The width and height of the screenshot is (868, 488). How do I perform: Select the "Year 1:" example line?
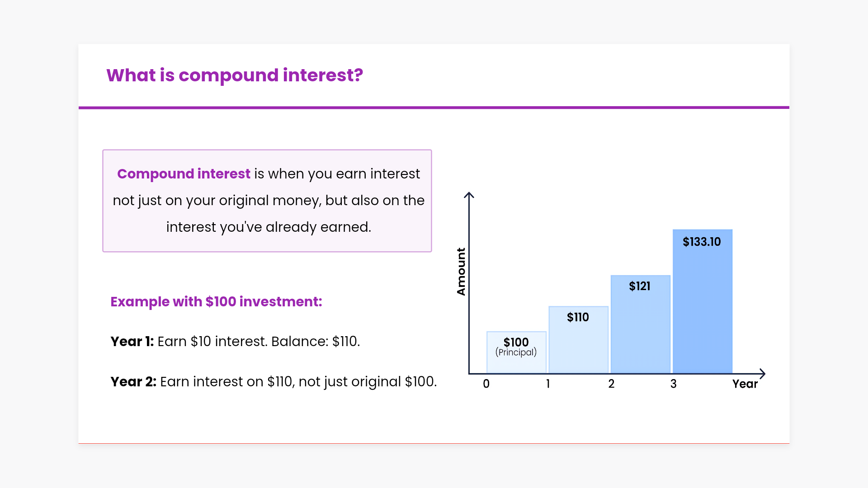235,341
